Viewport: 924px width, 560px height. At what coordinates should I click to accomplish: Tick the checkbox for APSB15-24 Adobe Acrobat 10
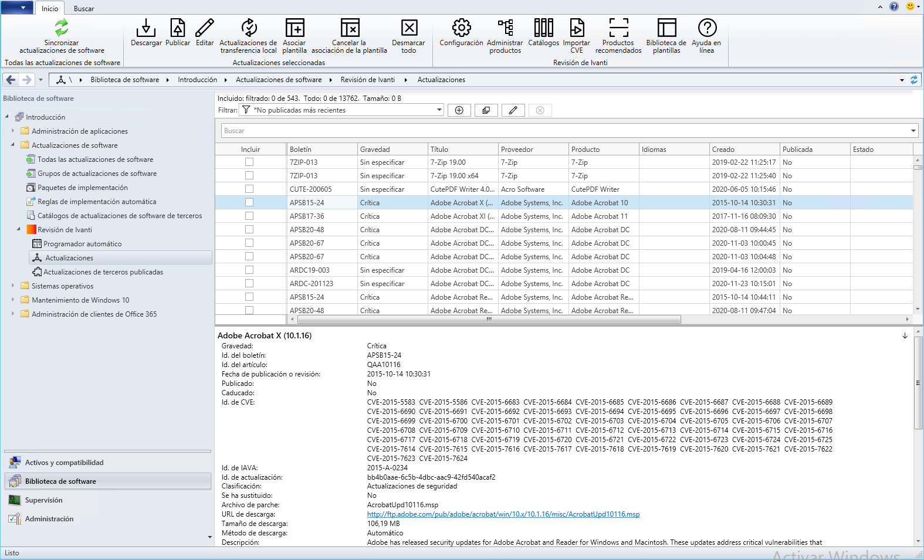249,202
